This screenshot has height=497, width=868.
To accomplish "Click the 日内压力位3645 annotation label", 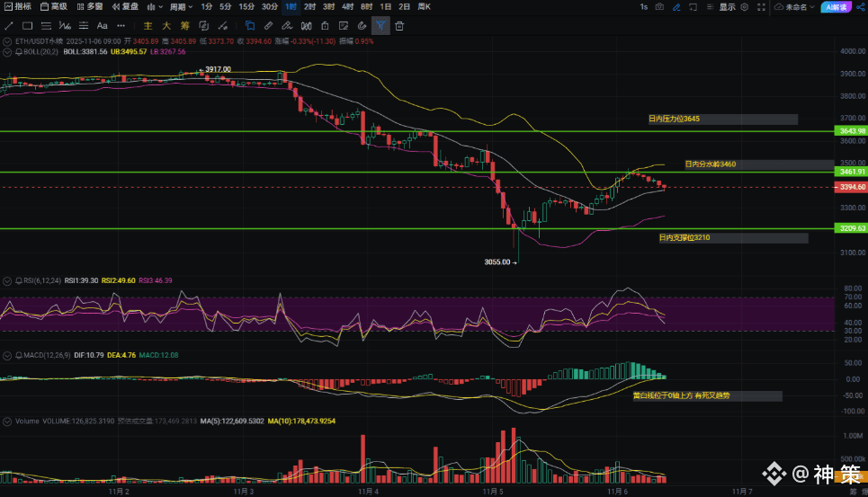I will click(675, 119).
